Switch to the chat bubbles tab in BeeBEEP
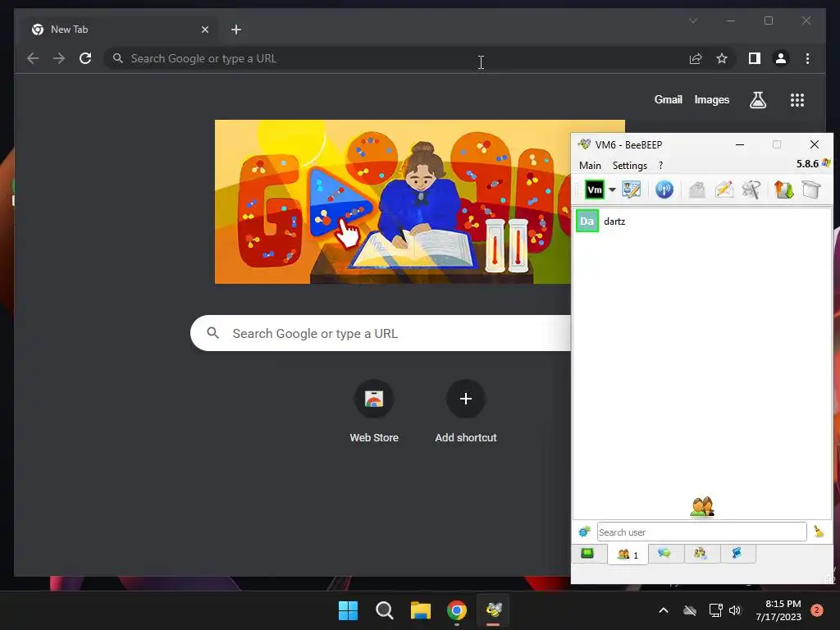This screenshot has width=840, height=630. pyautogui.click(x=664, y=554)
